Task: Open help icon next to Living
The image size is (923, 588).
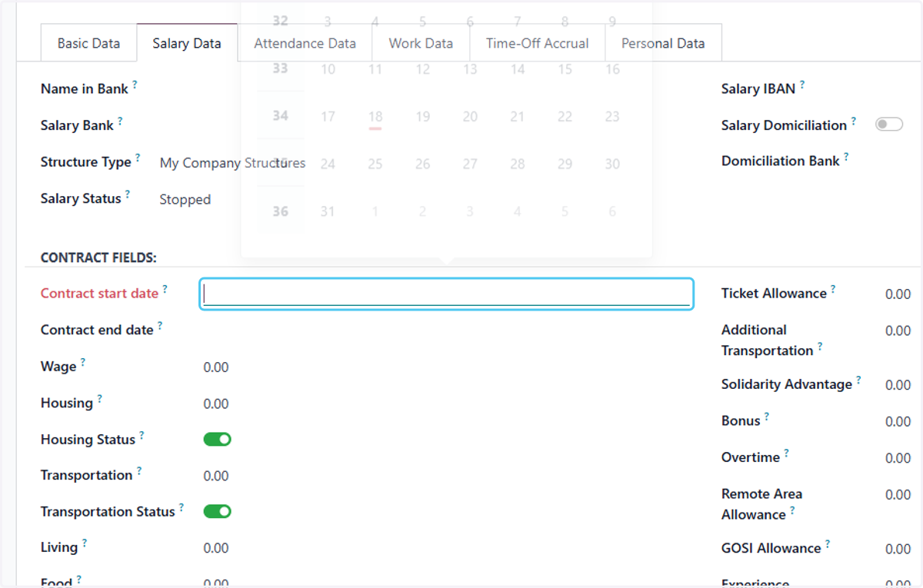Action: coord(85,543)
